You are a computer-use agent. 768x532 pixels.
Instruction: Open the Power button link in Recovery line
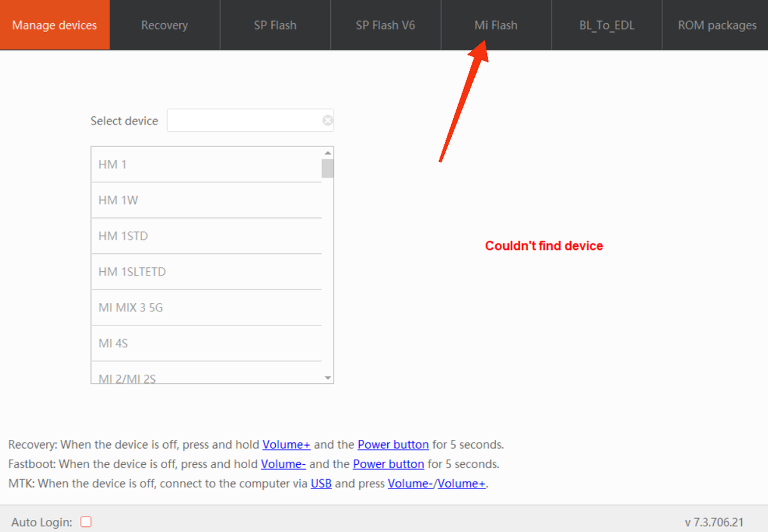click(x=393, y=444)
